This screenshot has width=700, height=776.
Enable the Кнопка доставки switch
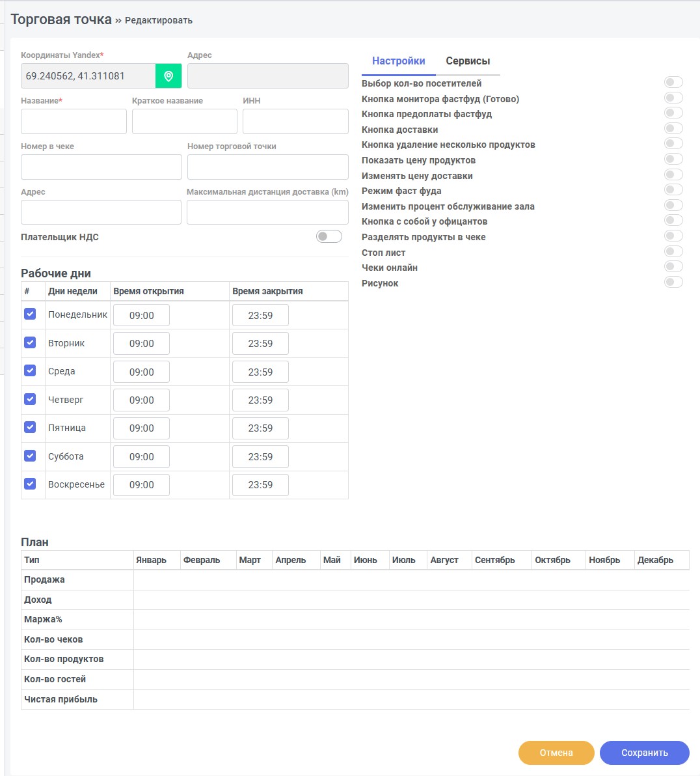[673, 128]
